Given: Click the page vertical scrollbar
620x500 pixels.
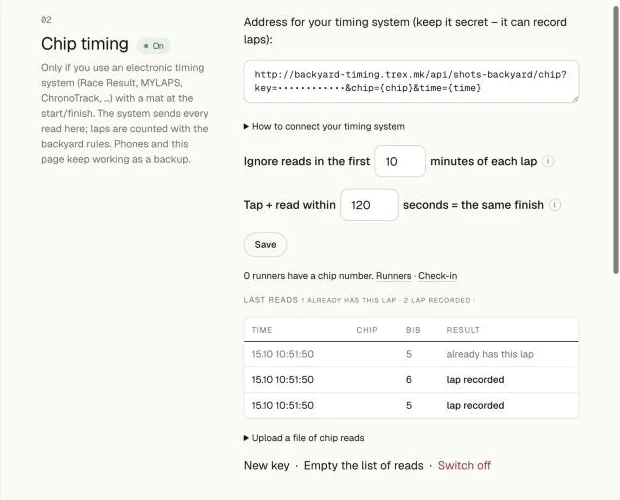Looking at the screenshot, I should click(616, 140).
